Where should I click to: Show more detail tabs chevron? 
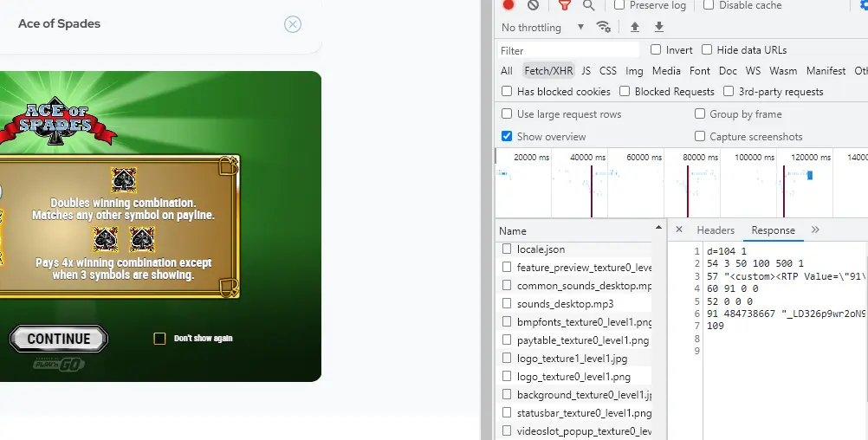(815, 230)
